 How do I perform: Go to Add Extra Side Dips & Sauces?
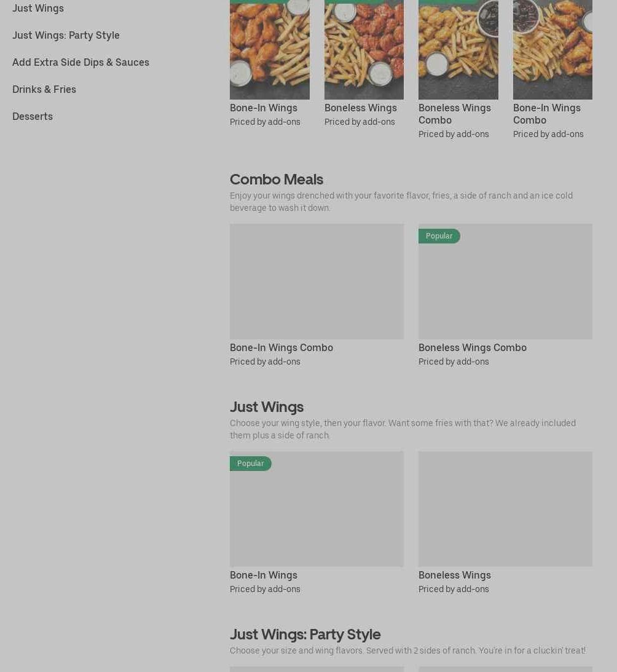pyautogui.click(x=81, y=62)
